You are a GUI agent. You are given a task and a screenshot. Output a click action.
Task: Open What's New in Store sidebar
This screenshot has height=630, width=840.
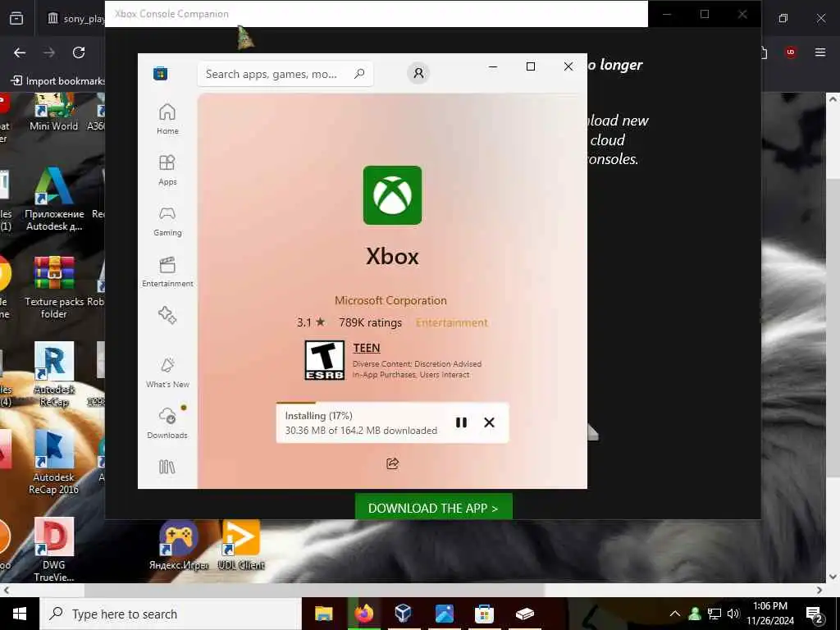click(x=167, y=372)
